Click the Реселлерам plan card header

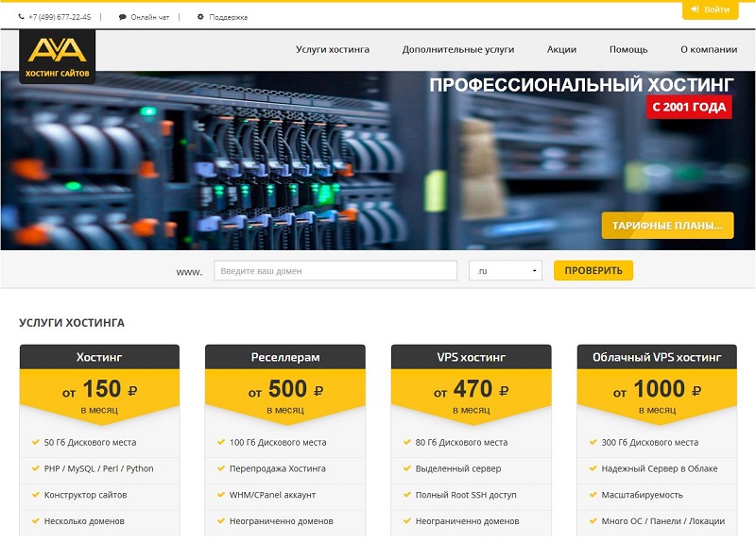pos(285,357)
